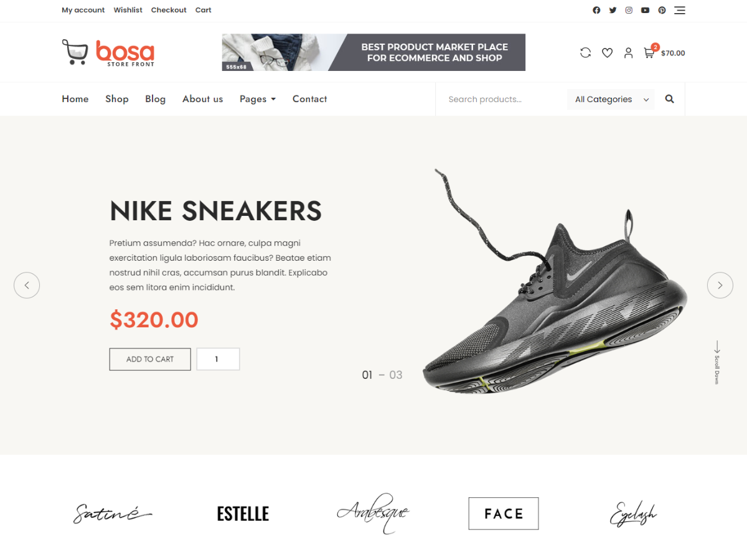The width and height of the screenshot is (747, 560).
Task: Open the product compare icon
Action: click(585, 52)
